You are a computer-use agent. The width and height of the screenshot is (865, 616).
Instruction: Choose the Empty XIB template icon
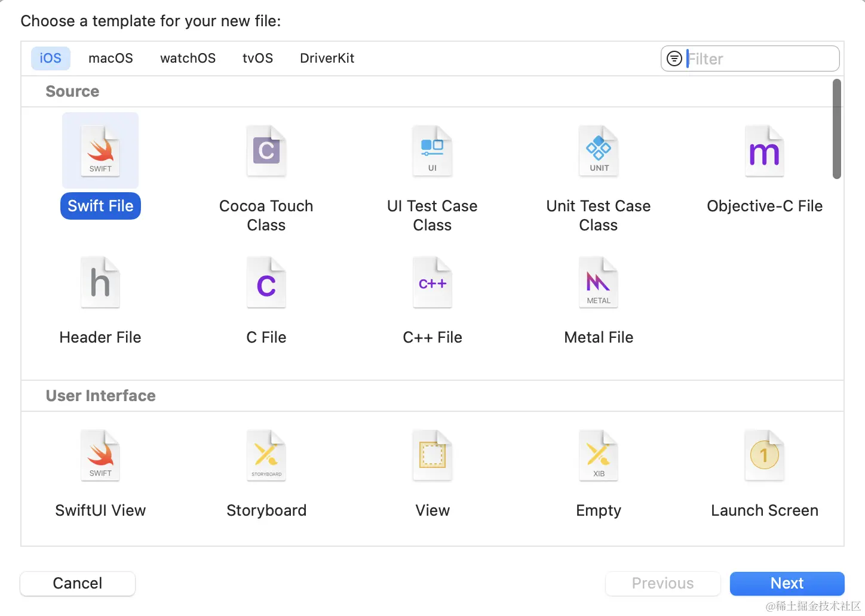[599, 455]
